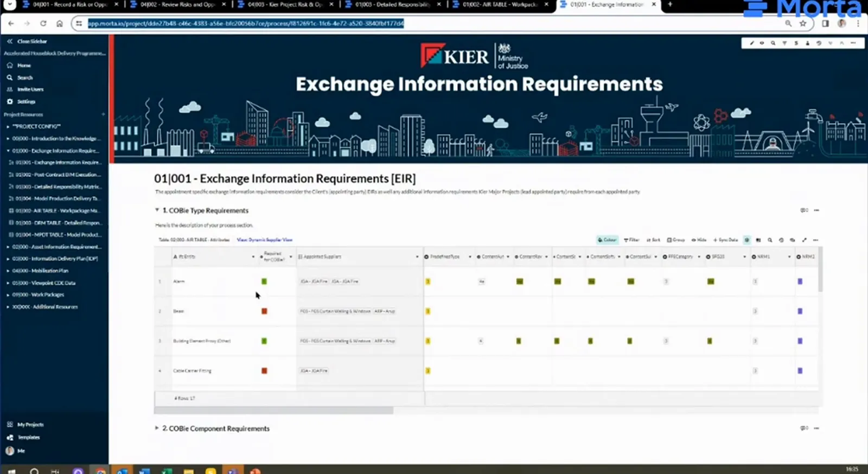
Task: Click the eye preview icon in page toolbar
Action: (x=762, y=43)
